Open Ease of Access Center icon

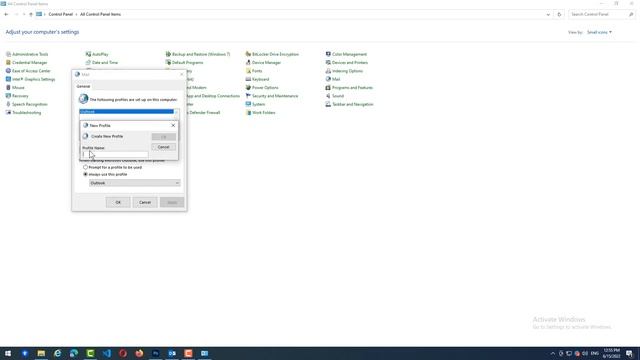click(8, 71)
